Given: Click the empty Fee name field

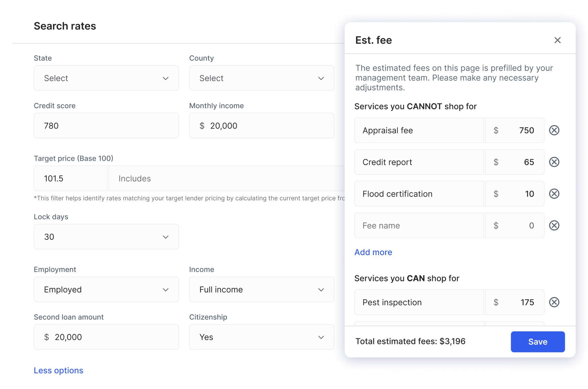Looking at the screenshot, I should pos(419,226).
